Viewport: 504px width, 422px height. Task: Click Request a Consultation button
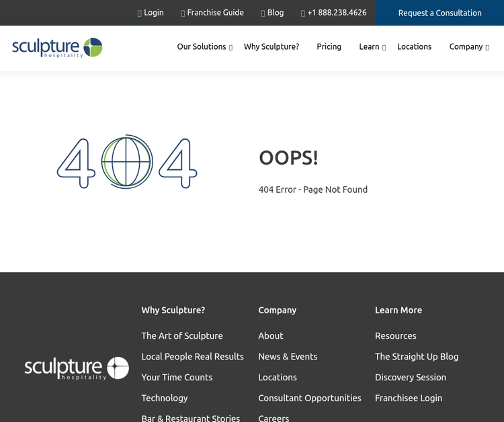point(440,13)
